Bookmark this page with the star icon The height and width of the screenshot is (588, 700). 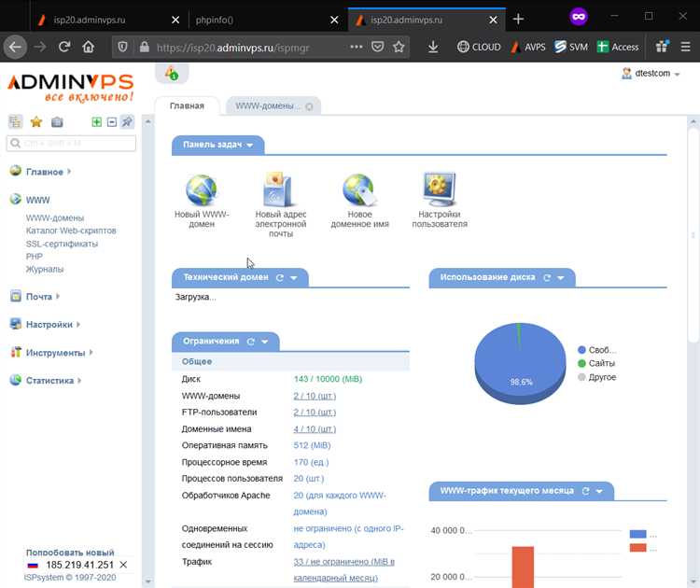pyautogui.click(x=399, y=47)
